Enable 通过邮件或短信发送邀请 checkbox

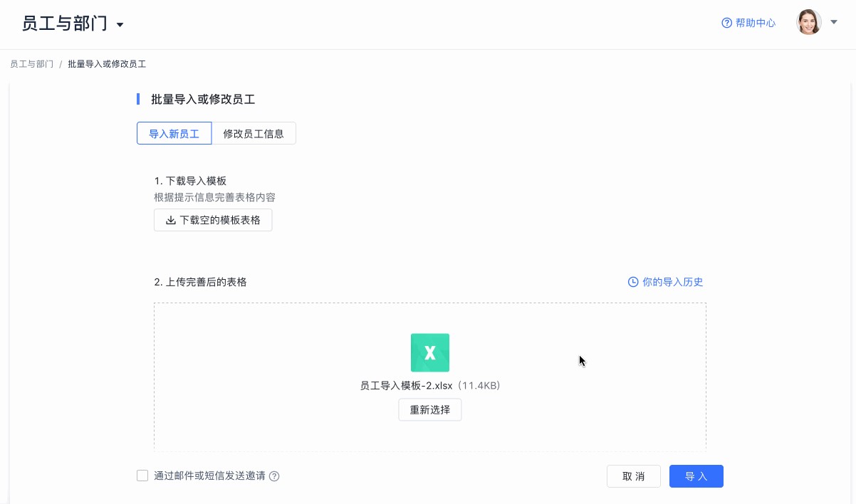pyautogui.click(x=142, y=475)
